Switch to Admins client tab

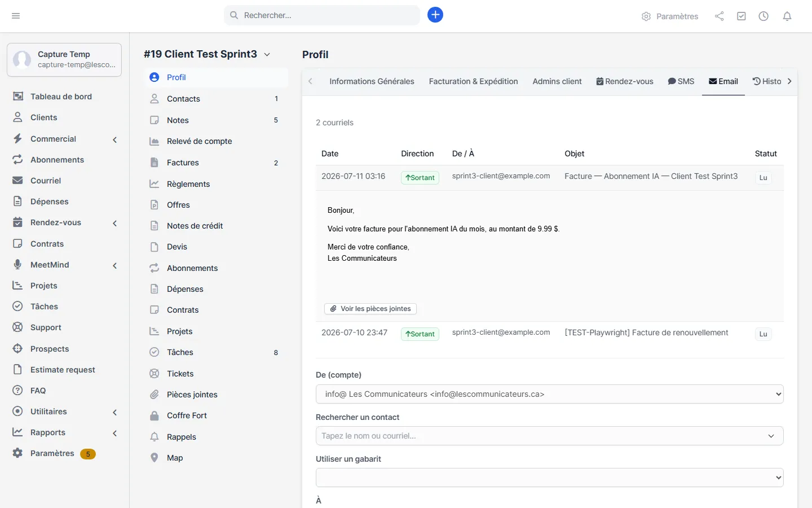point(557,81)
